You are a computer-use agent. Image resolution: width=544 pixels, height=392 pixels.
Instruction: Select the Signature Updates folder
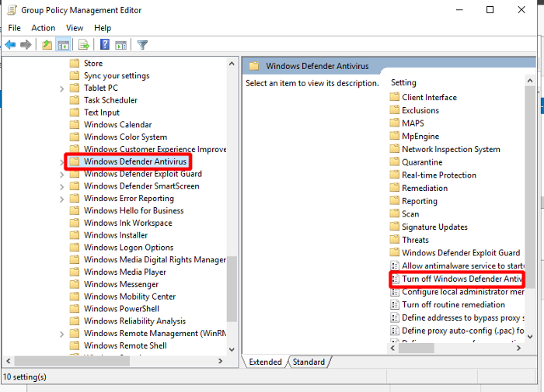coord(434,227)
